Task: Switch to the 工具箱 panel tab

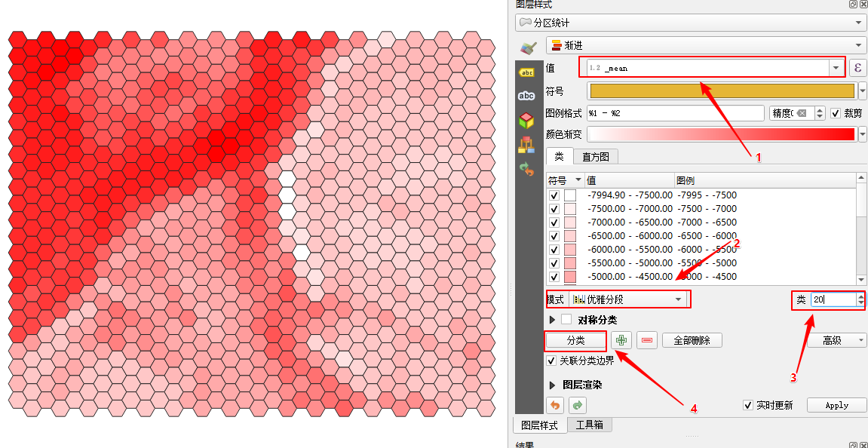Action: pos(589,425)
